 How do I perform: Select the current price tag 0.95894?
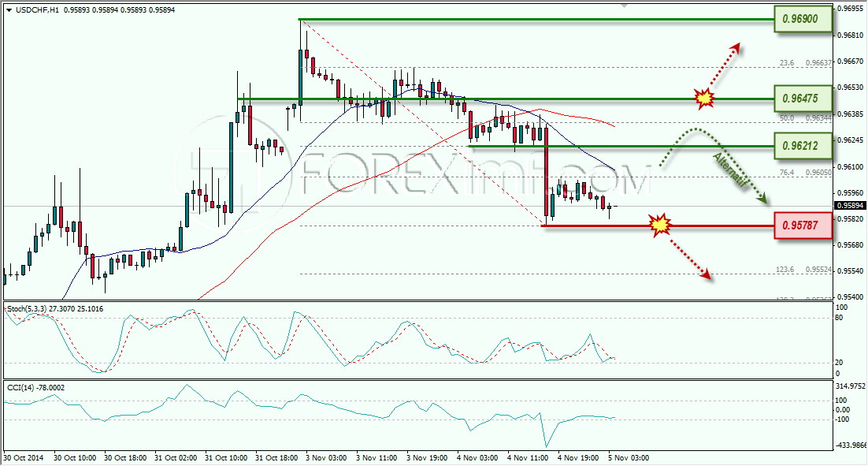(x=849, y=206)
